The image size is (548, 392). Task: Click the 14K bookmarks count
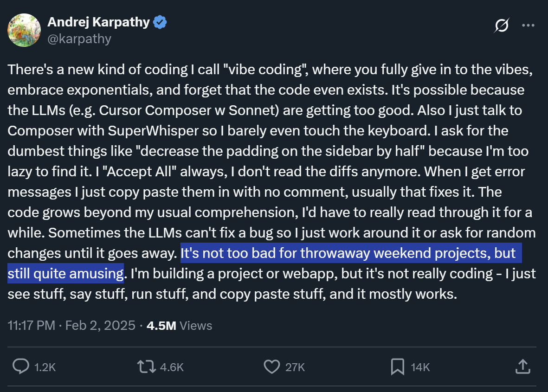(x=420, y=367)
